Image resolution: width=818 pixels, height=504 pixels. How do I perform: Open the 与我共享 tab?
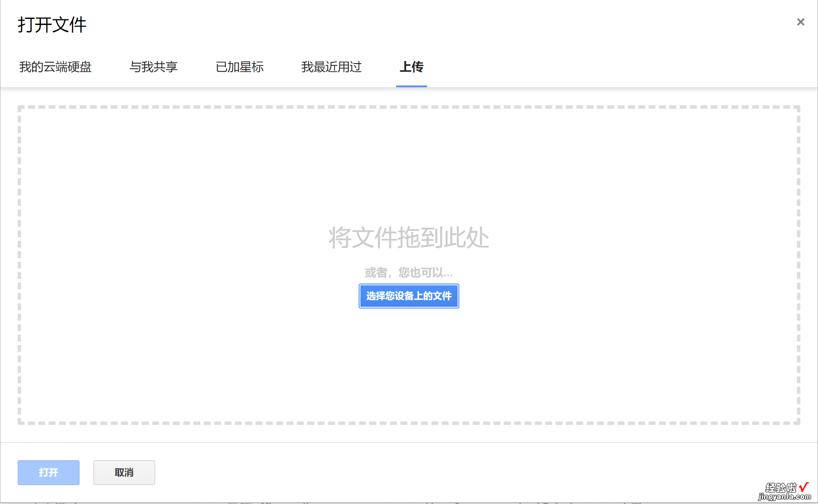[x=154, y=67]
